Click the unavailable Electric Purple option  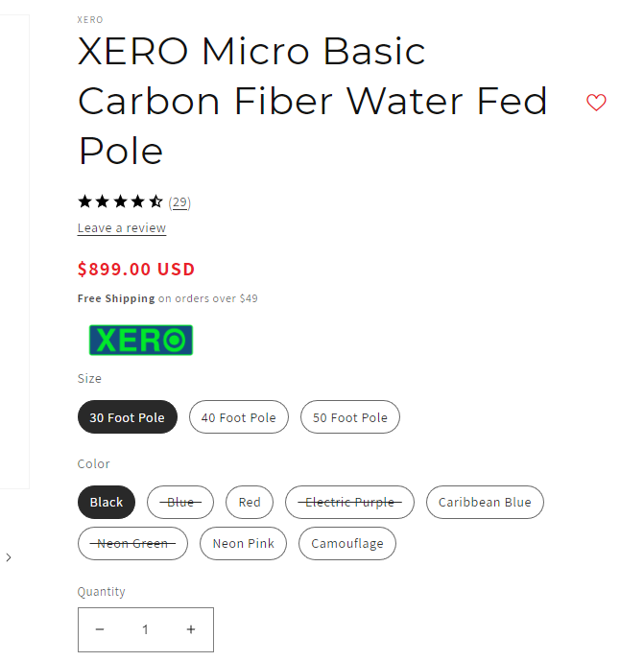pos(349,502)
